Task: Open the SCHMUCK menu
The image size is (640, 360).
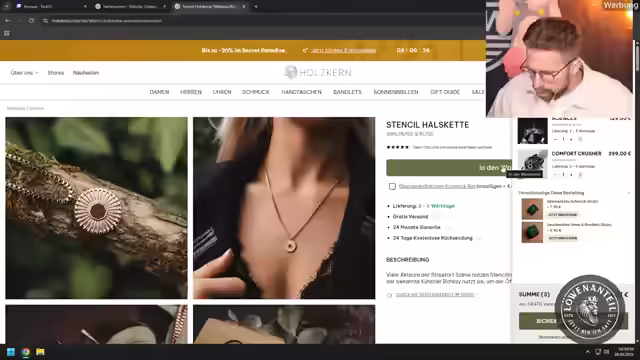Action: [256, 92]
